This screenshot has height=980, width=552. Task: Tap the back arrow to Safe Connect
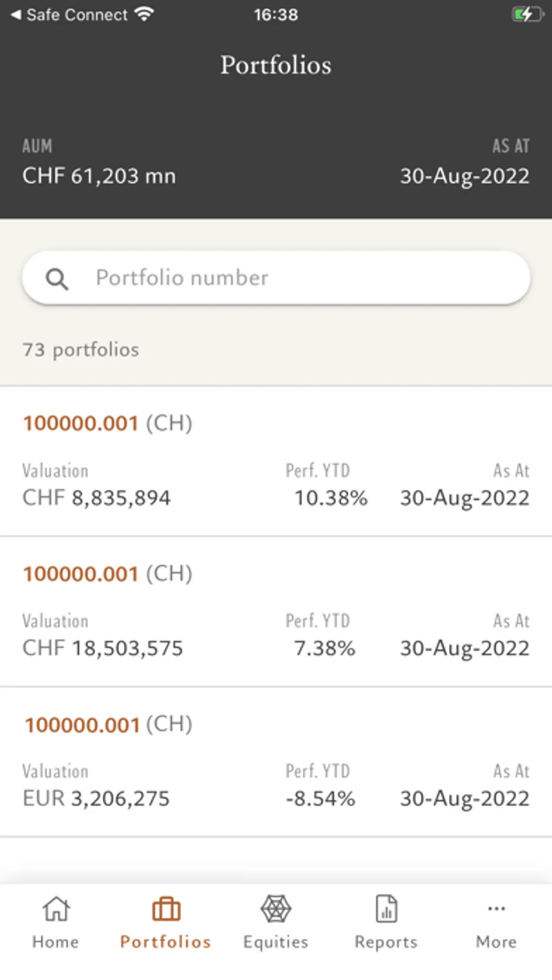[16, 14]
